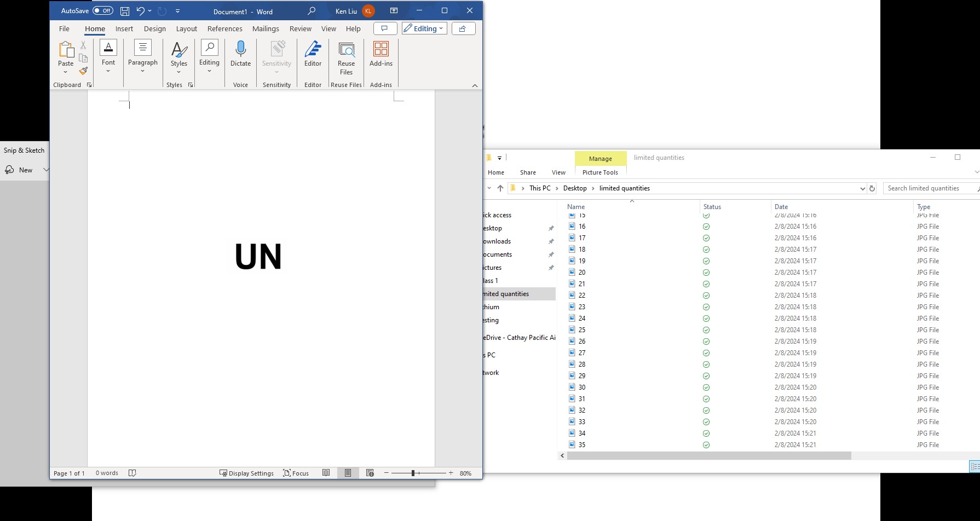Switch to the References tab
The height and width of the screenshot is (521, 980).
coord(224,28)
